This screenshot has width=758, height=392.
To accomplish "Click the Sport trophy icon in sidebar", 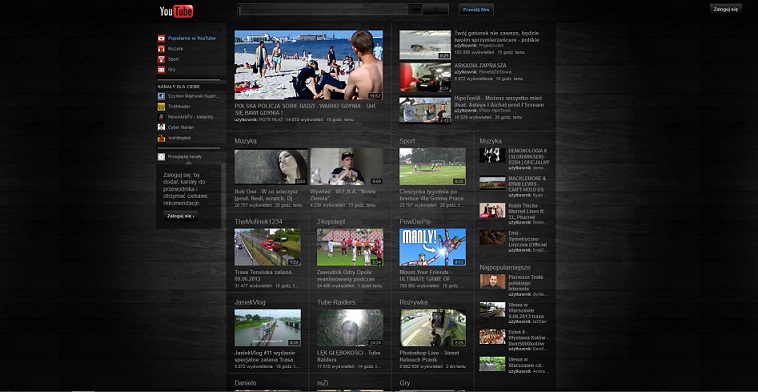I will 161,59.
